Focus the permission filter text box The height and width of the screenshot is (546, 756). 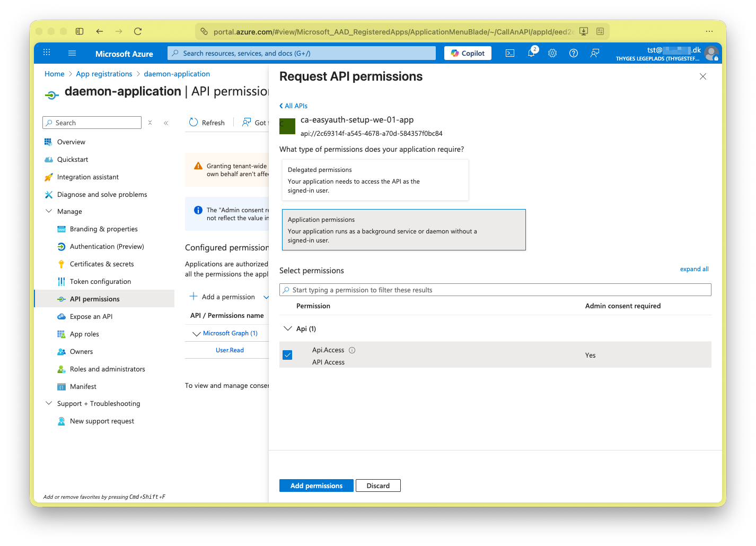[495, 290]
